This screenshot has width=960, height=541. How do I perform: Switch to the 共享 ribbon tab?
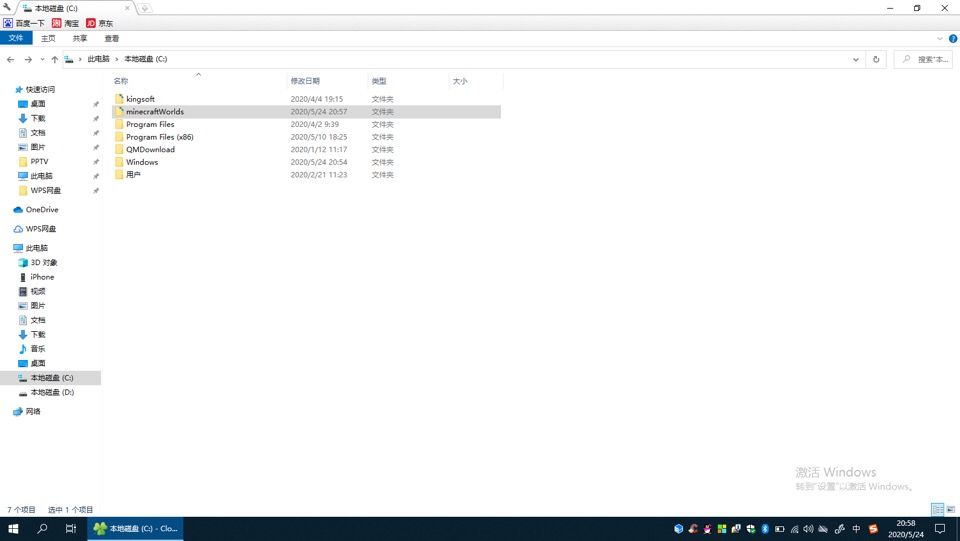coord(80,38)
